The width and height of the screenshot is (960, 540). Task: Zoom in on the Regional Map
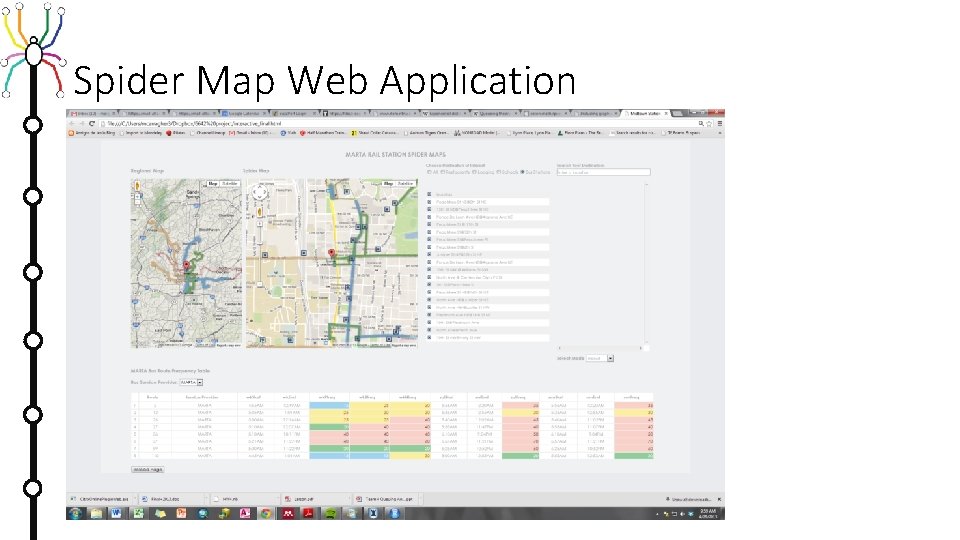tap(137, 195)
